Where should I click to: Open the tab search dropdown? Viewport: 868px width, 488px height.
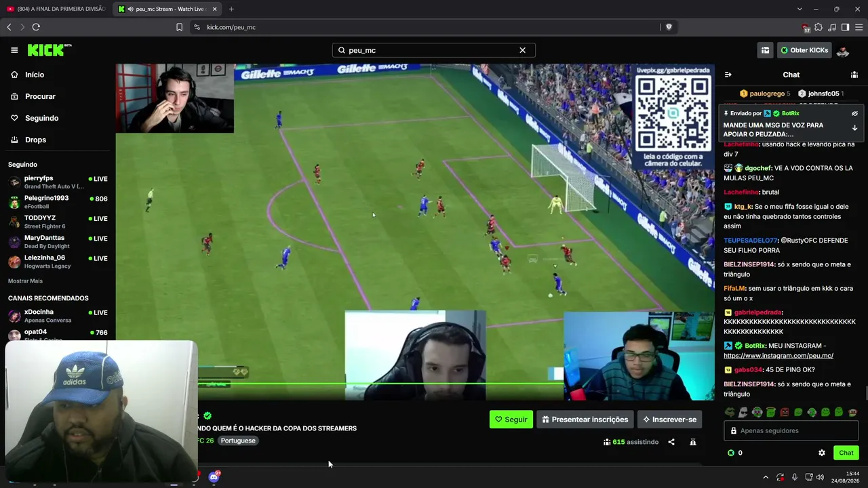800,9
